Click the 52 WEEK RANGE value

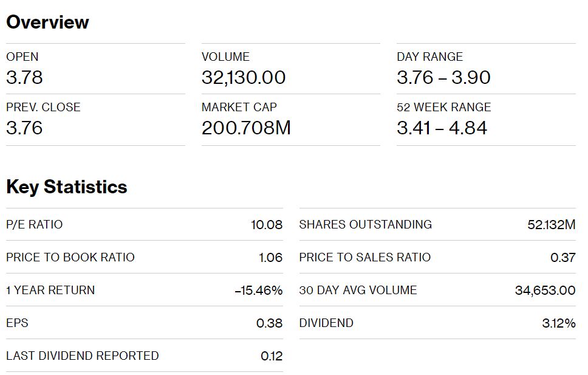pyautogui.click(x=442, y=128)
